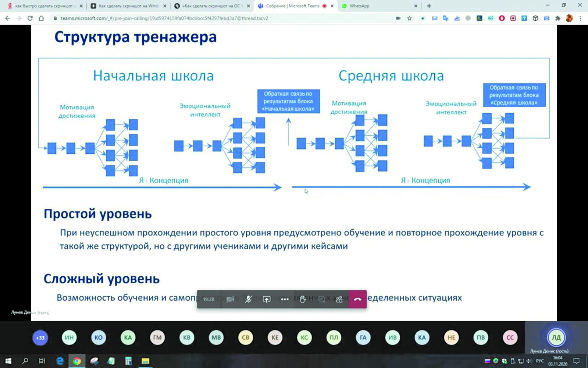Screen dimensions: 588x368
Task: Open Windows taskbar search
Action: (x=25, y=361)
